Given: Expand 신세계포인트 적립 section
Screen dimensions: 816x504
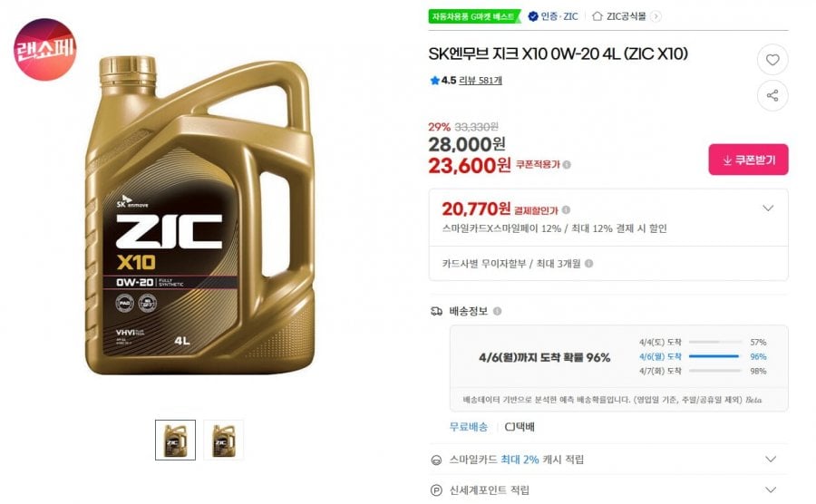Looking at the screenshot, I should pos(770,489).
